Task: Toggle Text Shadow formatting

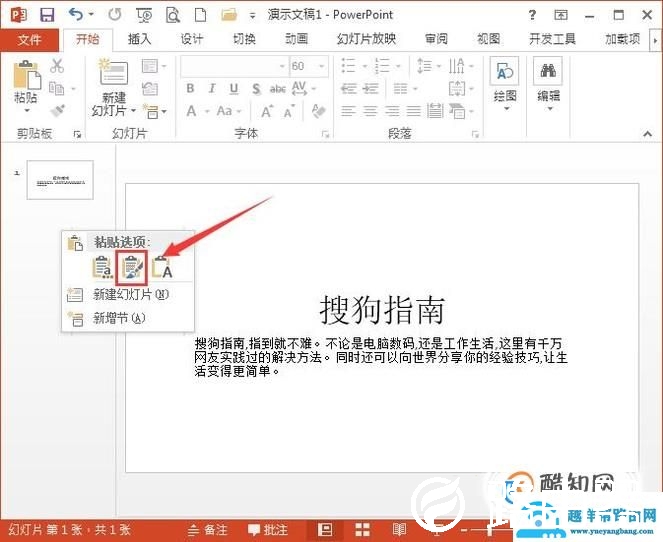Action: (256, 89)
